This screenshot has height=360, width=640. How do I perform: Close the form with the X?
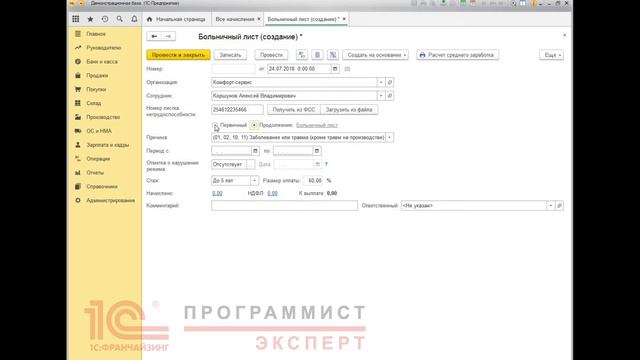(564, 36)
